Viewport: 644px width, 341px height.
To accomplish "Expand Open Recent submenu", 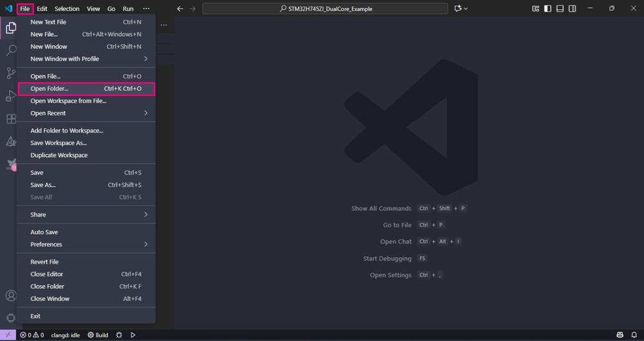I will click(86, 113).
